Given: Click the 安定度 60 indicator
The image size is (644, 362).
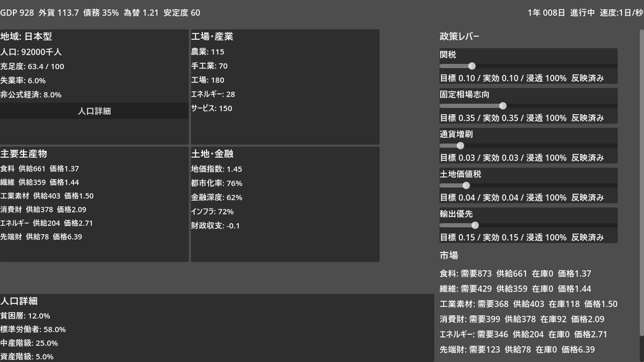Looking at the screenshot, I should (x=181, y=12).
